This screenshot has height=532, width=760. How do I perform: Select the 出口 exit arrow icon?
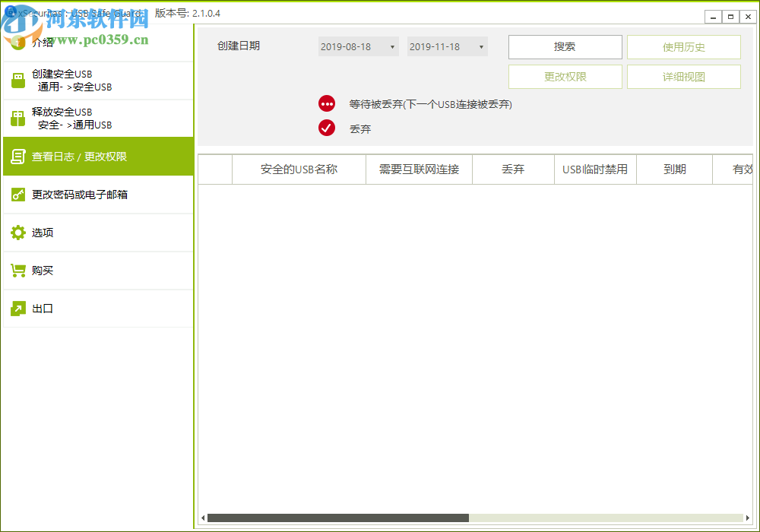17,309
